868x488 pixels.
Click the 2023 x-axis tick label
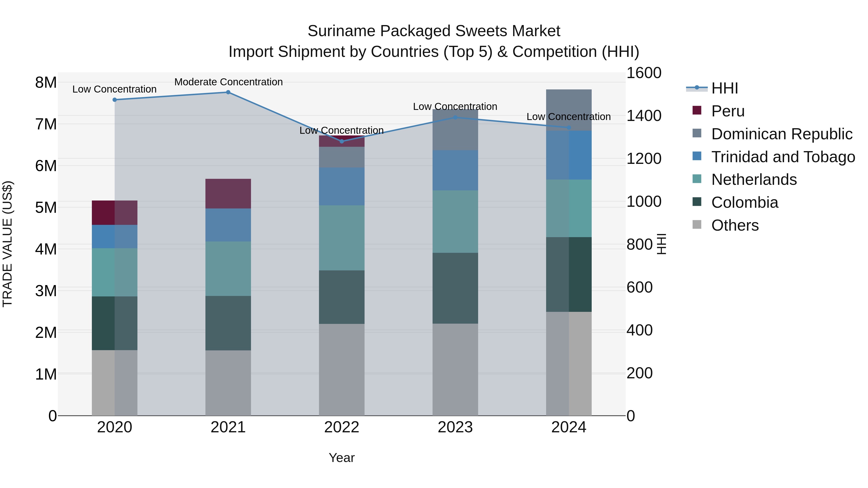tap(455, 427)
